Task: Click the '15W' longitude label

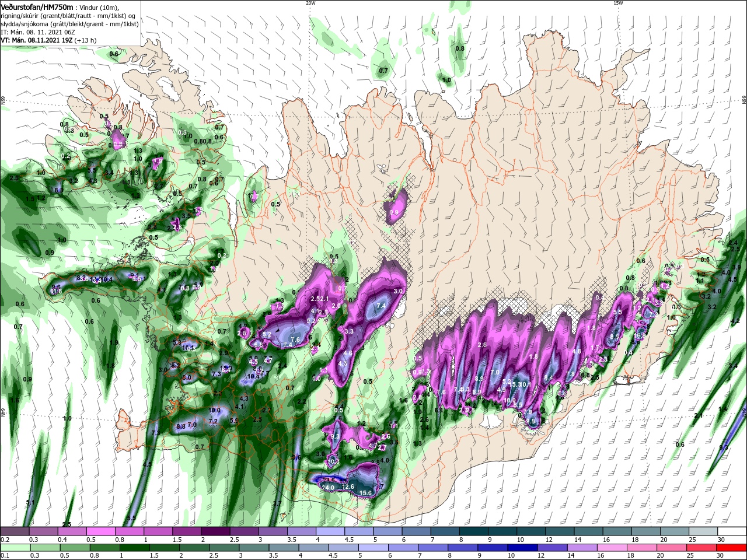Action: 618,3
